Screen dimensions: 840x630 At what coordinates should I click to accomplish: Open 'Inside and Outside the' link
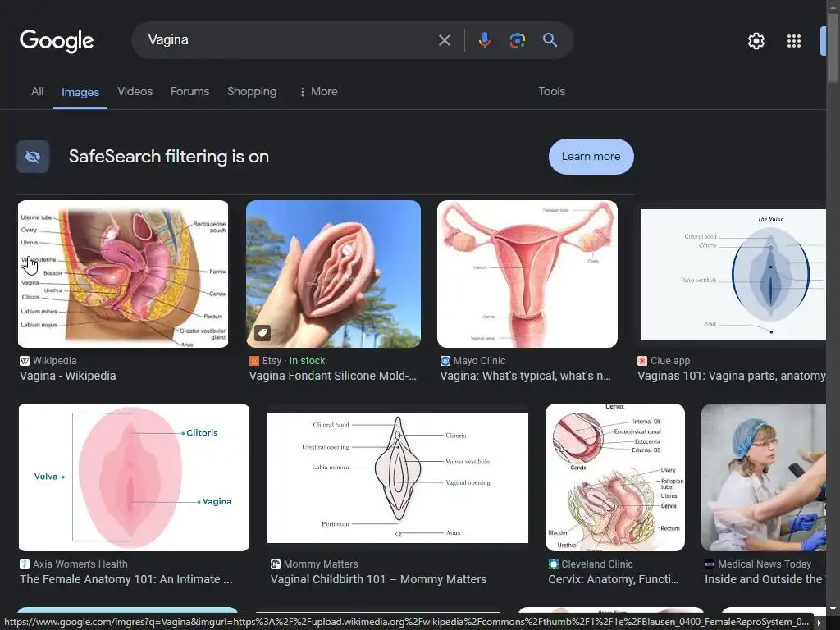pyautogui.click(x=765, y=579)
